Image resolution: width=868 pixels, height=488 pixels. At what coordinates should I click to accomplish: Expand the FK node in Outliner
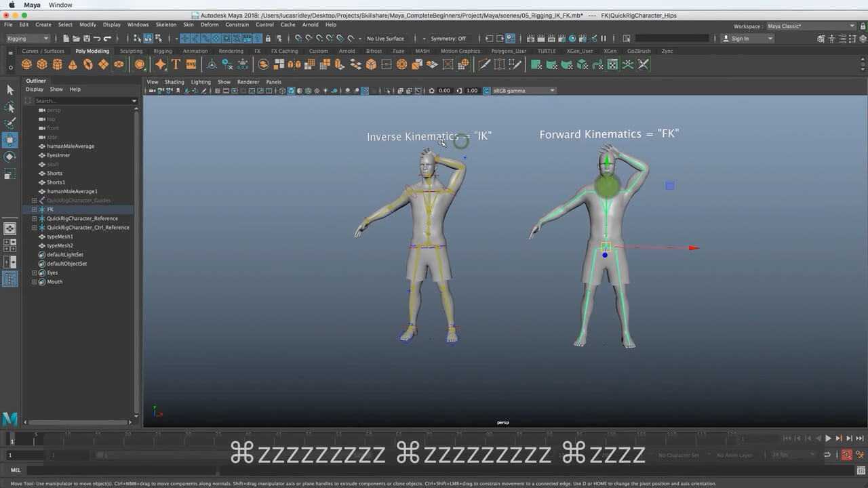pyautogui.click(x=34, y=209)
